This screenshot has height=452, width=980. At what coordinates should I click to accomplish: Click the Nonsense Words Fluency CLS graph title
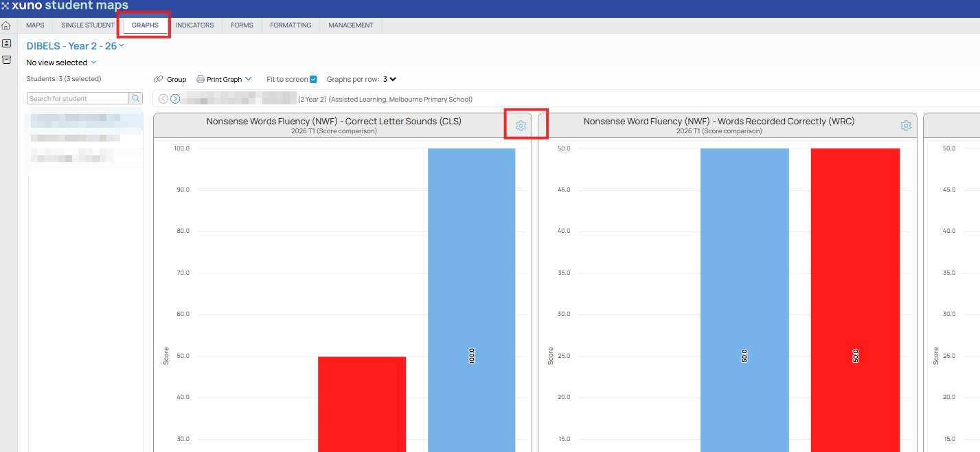coord(334,122)
